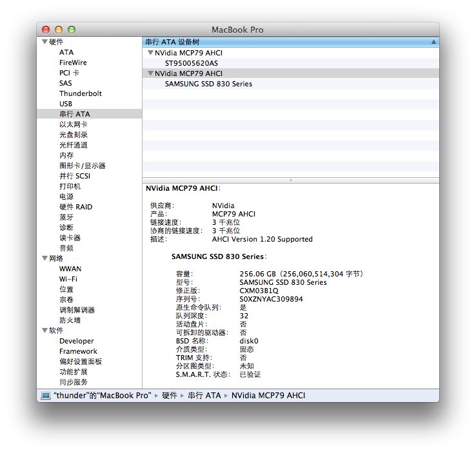This screenshot has width=476, height=453.
Task: Open the 内存 category
Action: click(66, 155)
